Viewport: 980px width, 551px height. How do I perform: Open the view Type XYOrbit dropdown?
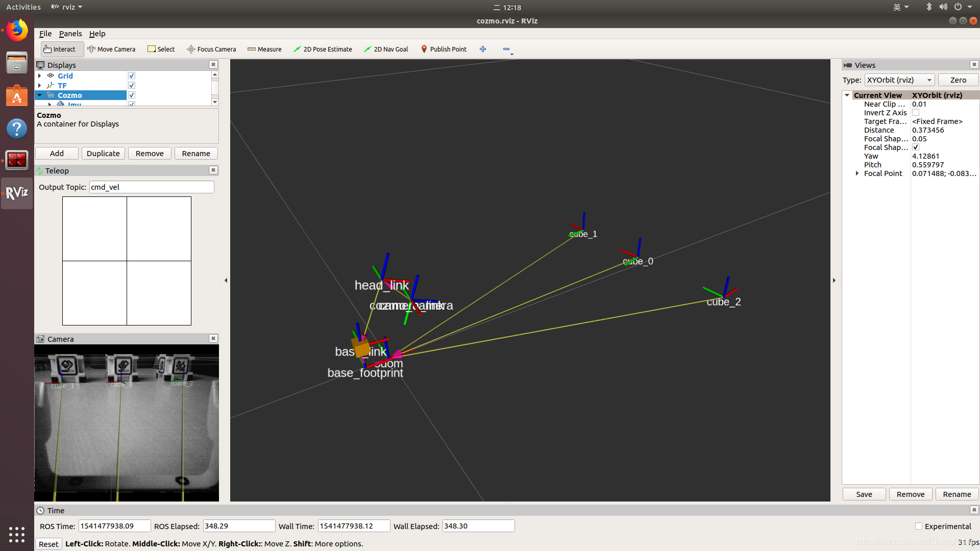pyautogui.click(x=899, y=80)
